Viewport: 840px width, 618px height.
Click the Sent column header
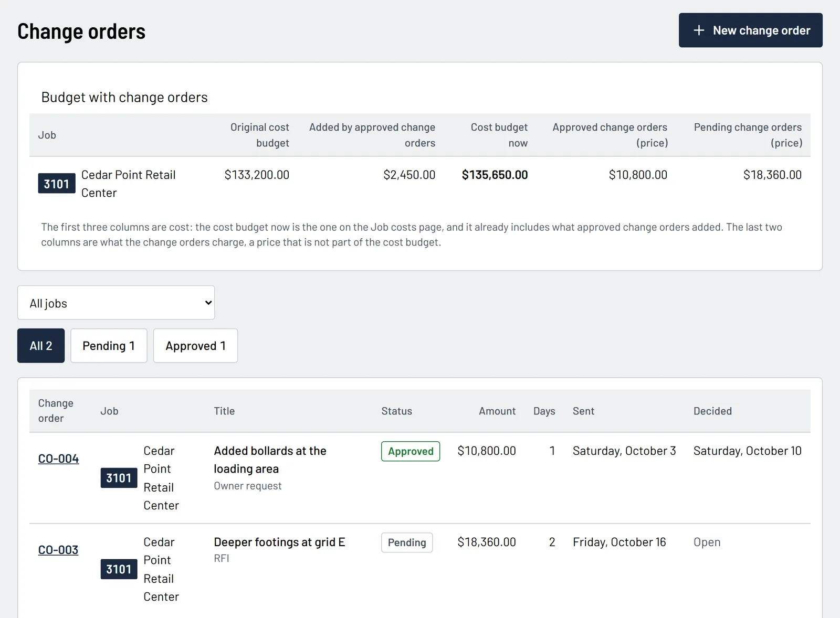point(583,411)
